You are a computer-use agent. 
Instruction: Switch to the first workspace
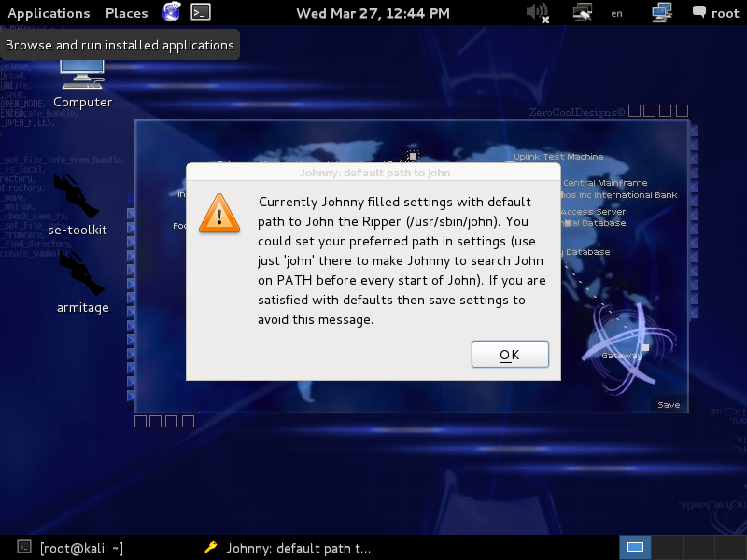click(x=635, y=547)
